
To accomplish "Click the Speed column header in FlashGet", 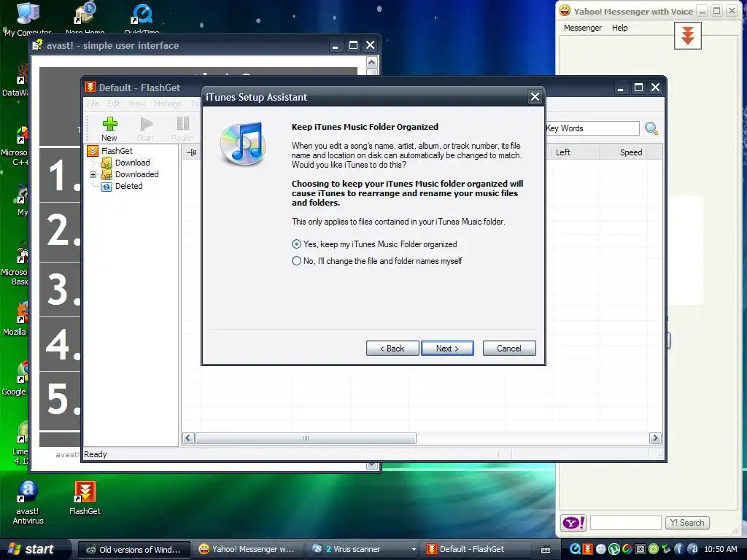I will pyautogui.click(x=630, y=152).
